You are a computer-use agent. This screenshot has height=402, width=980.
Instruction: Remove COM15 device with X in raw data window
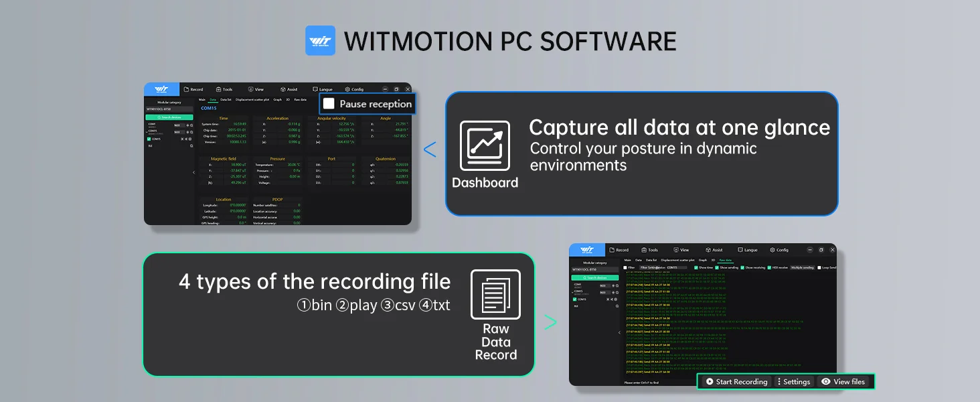point(608,299)
